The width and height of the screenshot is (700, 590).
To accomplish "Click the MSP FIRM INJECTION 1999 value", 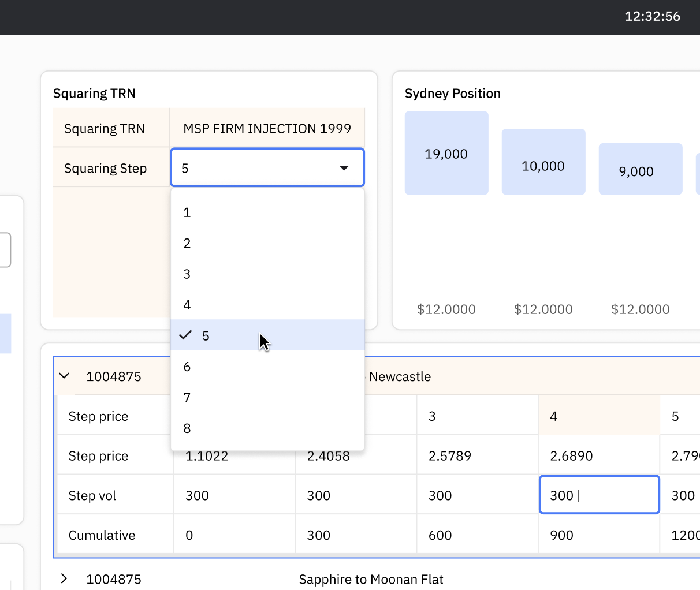I will point(267,128).
